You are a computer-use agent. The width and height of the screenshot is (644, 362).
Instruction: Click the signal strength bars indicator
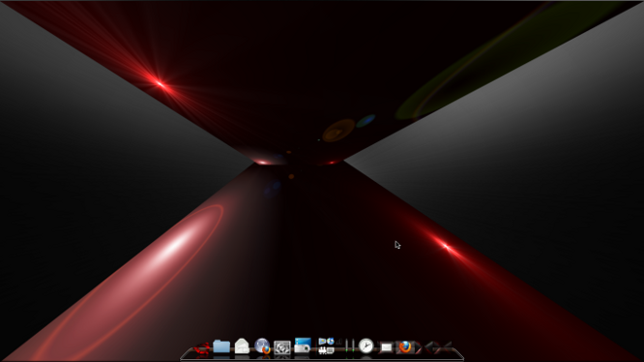(338, 342)
